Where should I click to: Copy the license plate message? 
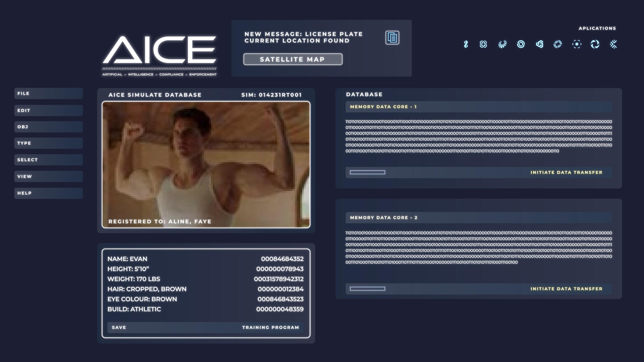pos(392,37)
